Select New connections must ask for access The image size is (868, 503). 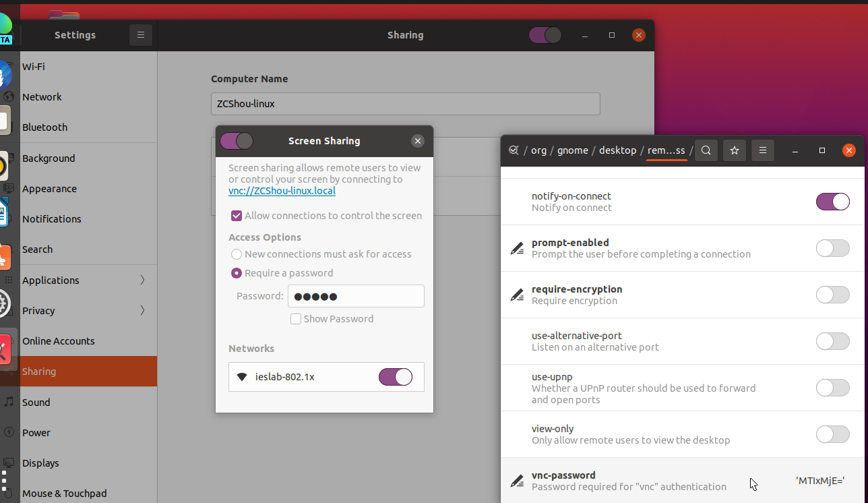coord(237,254)
